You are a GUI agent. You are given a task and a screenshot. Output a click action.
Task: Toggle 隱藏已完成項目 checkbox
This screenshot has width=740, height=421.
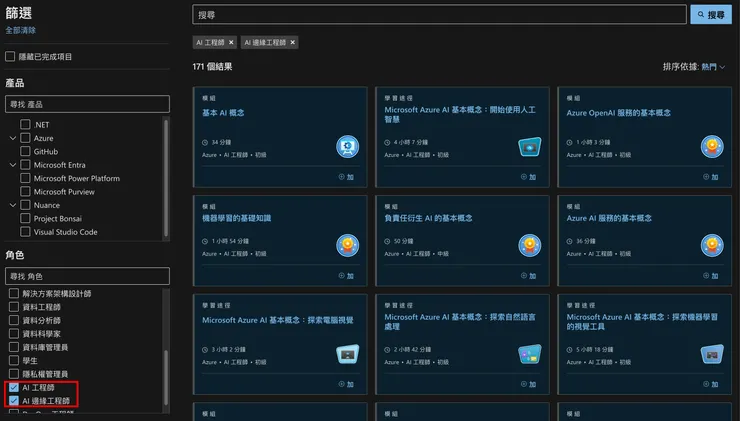point(10,57)
